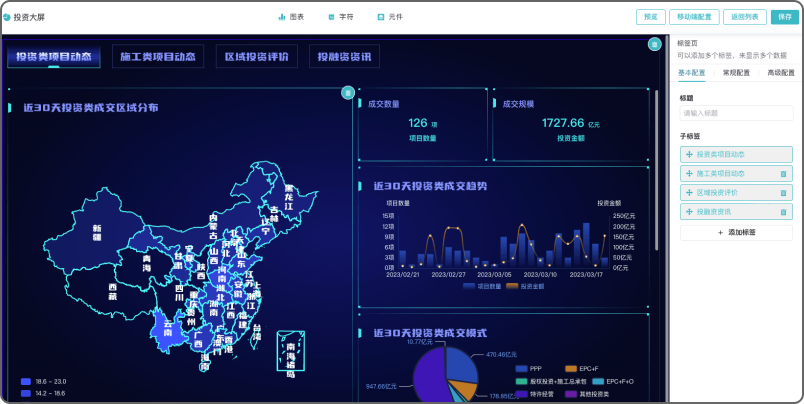Click the 成交数量 card title
The width and height of the screenshot is (804, 404).
[384, 104]
